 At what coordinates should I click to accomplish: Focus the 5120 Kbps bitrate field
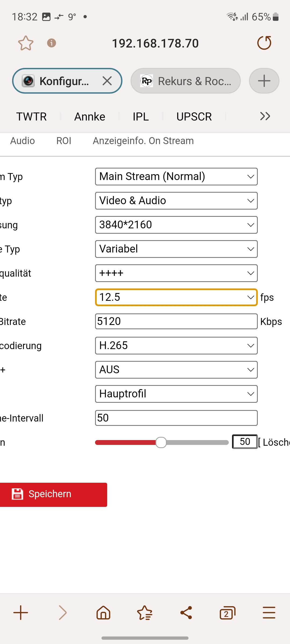coord(176,321)
